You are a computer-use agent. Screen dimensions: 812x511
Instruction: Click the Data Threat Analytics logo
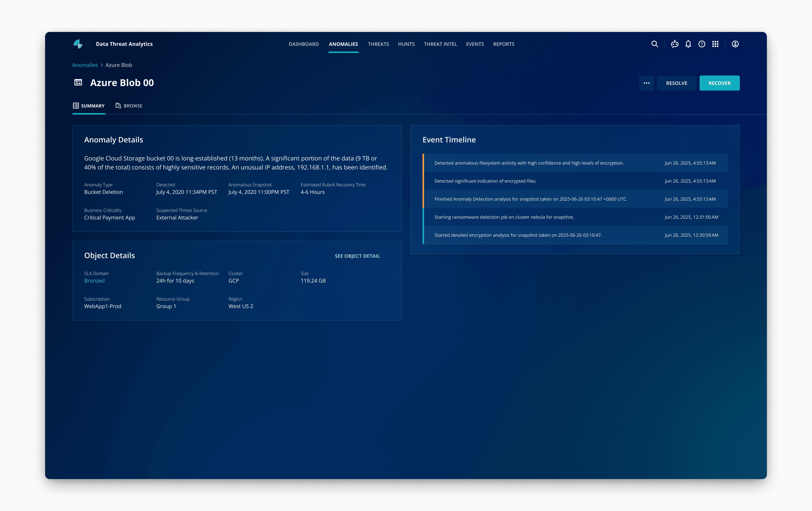[78, 44]
